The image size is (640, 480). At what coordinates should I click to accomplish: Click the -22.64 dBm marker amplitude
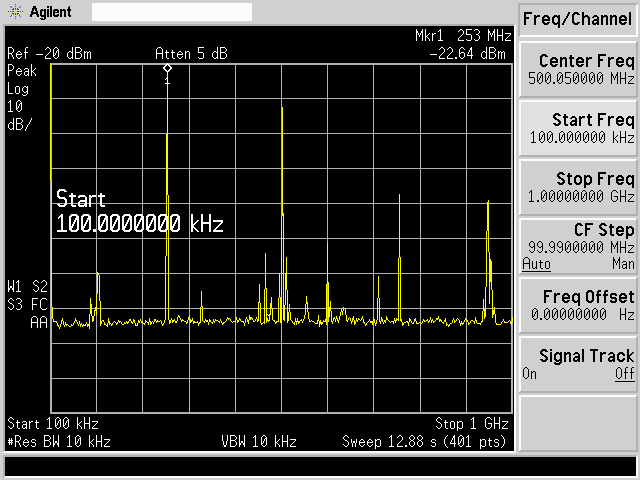tap(467, 54)
